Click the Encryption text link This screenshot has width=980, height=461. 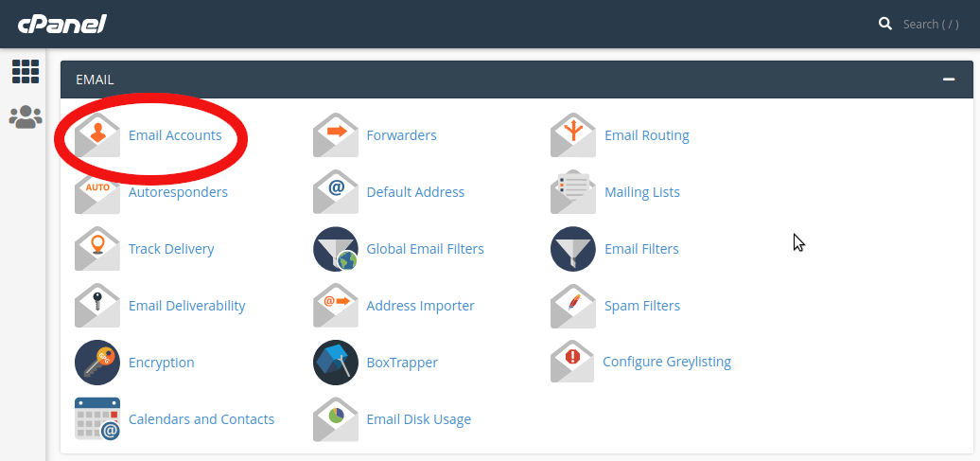(161, 363)
